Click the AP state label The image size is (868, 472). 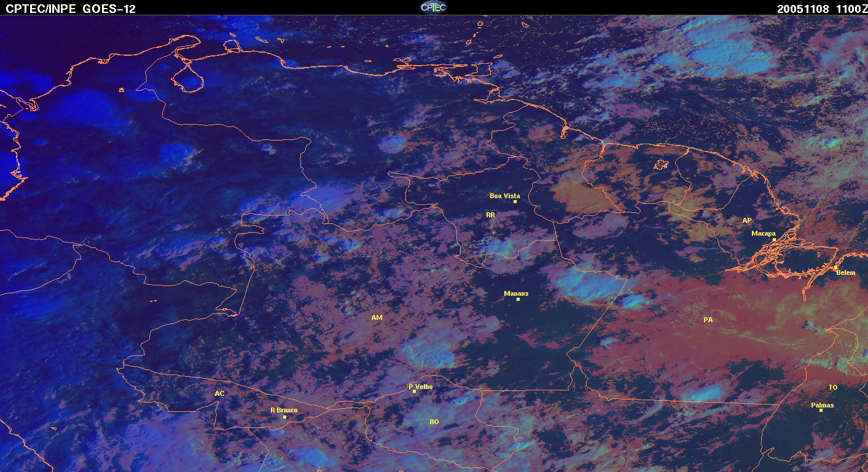(x=746, y=220)
